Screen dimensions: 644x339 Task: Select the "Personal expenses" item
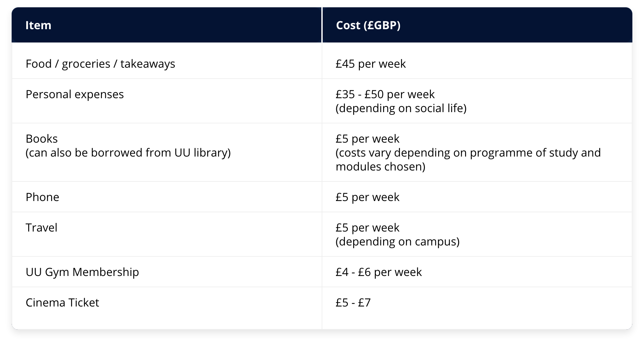pyautogui.click(x=75, y=94)
